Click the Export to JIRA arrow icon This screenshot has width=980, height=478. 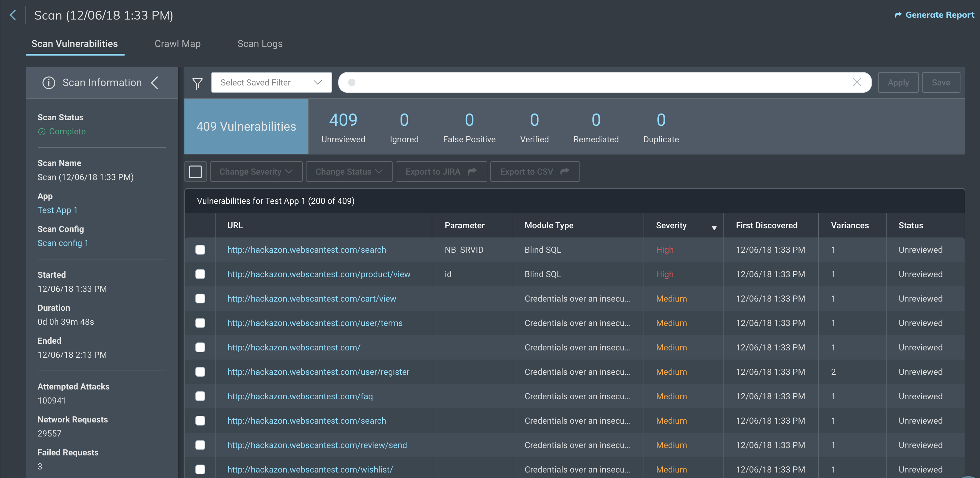[472, 172]
